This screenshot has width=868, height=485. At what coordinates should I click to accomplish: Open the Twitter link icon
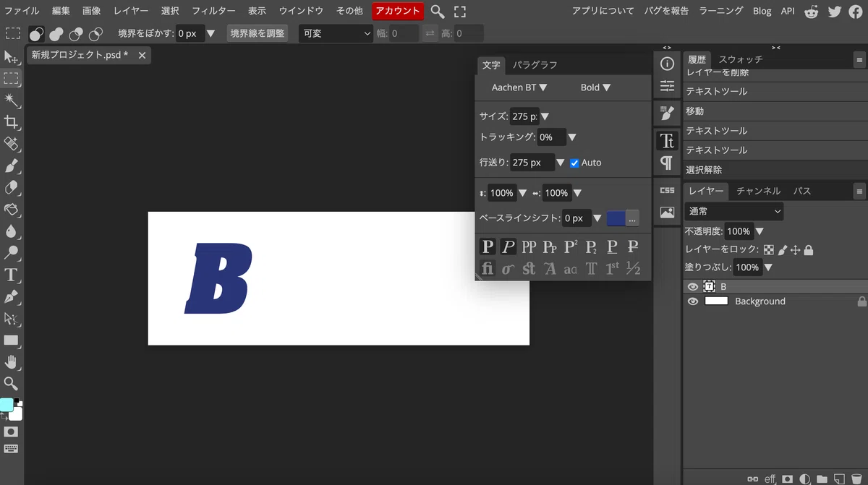point(835,11)
